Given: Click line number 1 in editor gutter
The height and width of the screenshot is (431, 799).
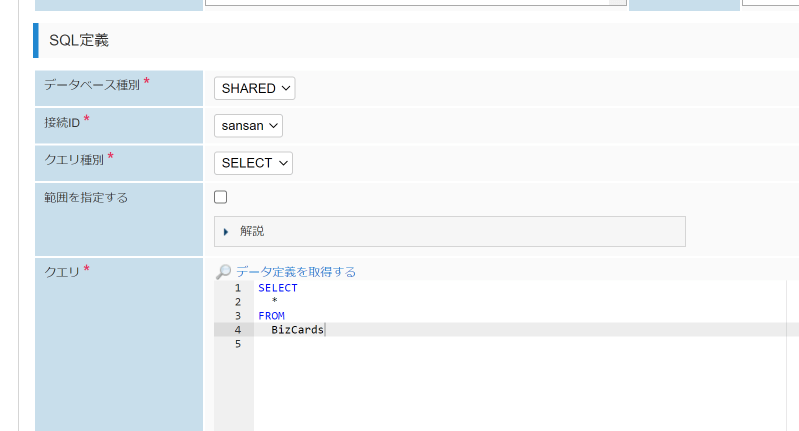Looking at the screenshot, I should (237, 288).
